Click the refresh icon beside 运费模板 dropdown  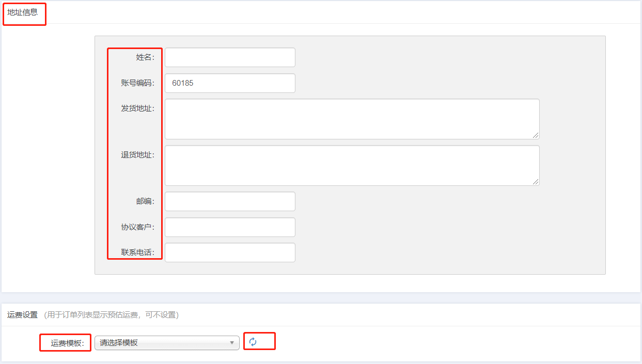tap(253, 342)
